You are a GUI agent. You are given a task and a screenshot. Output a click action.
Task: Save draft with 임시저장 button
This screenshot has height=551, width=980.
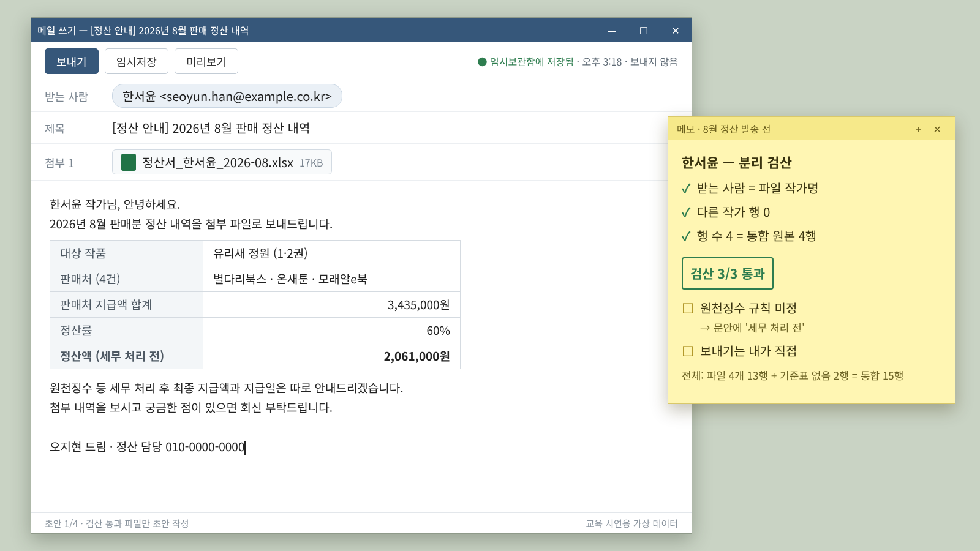tap(137, 61)
